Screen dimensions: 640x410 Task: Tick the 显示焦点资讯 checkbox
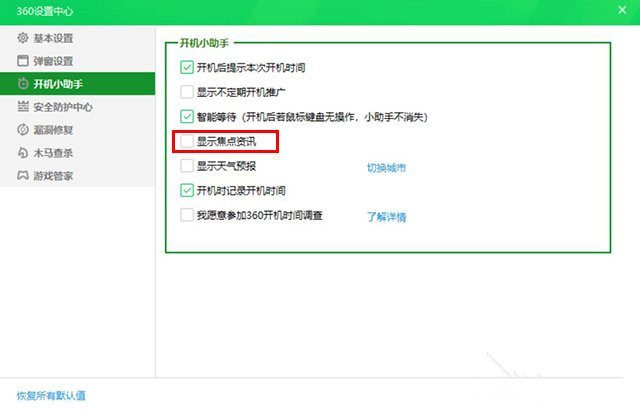tap(187, 141)
